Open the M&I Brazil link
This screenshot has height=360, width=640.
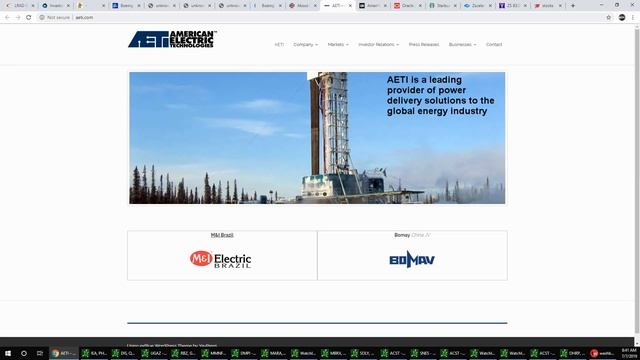pos(222,235)
